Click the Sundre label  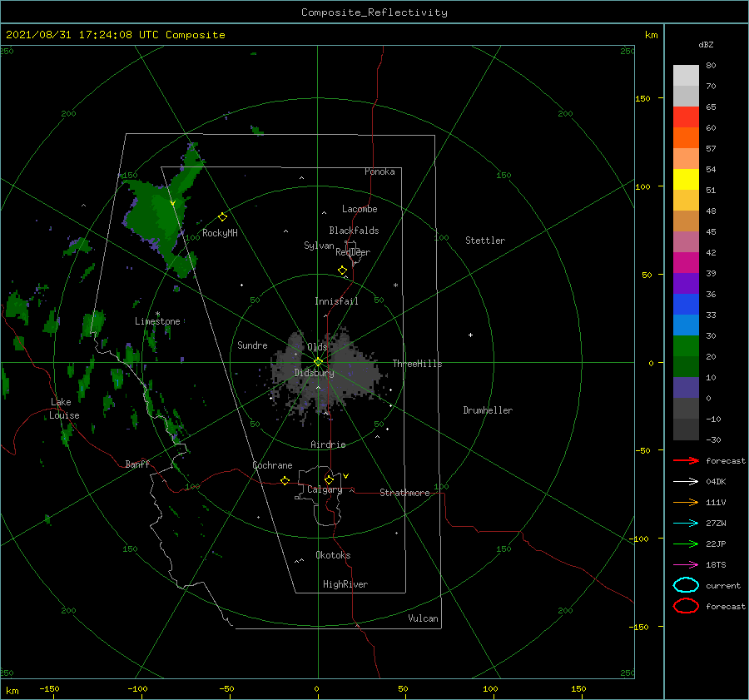point(252,345)
